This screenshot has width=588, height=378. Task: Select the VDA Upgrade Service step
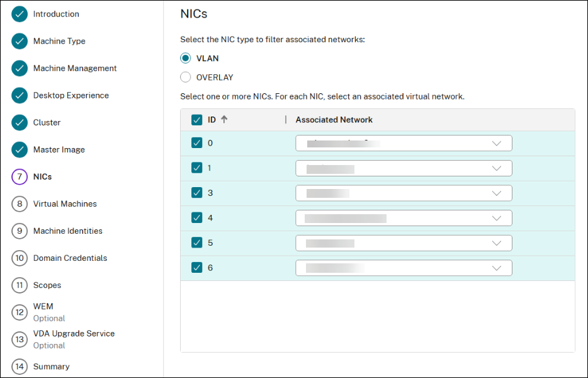74,333
